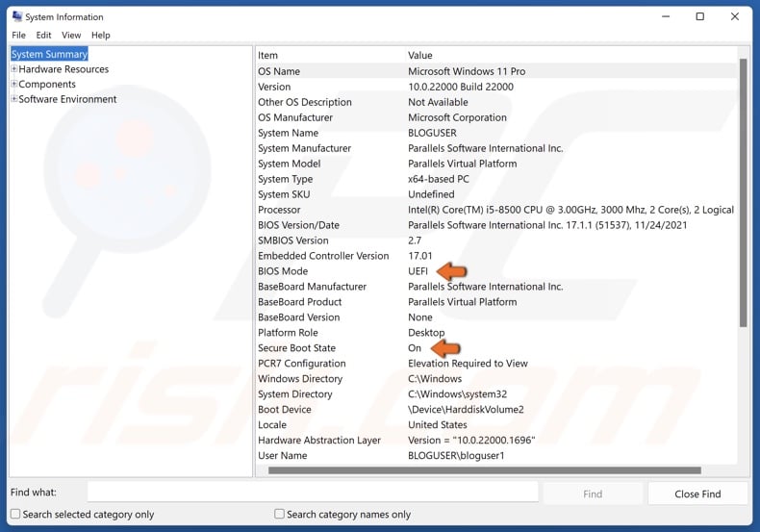
Task: Select the Windows Directory row
Action: coord(496,379)
